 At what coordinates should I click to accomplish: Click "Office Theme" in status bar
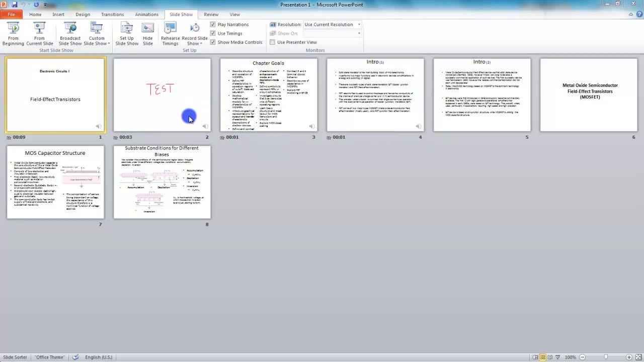pos(50,357)
